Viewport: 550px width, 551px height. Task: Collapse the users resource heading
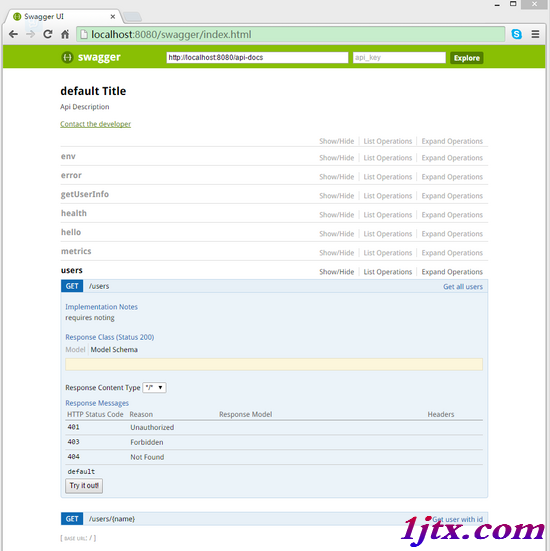(71, 270)
